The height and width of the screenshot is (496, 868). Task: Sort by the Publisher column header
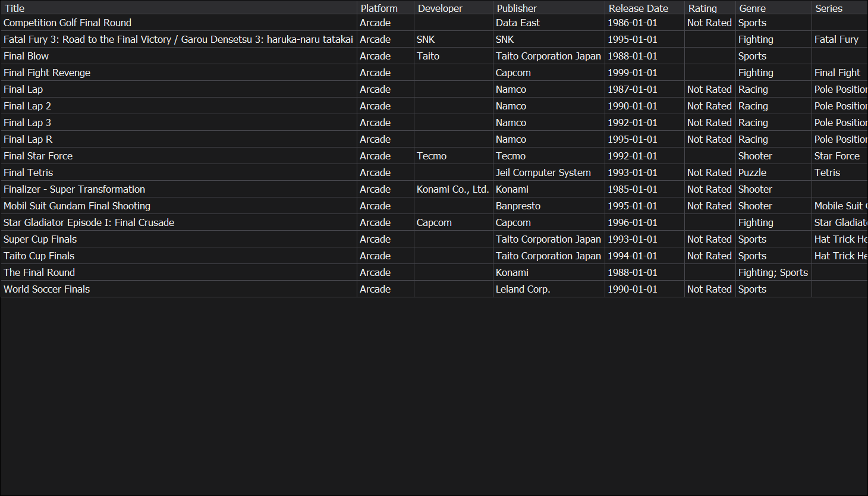[x=549, y=8]
